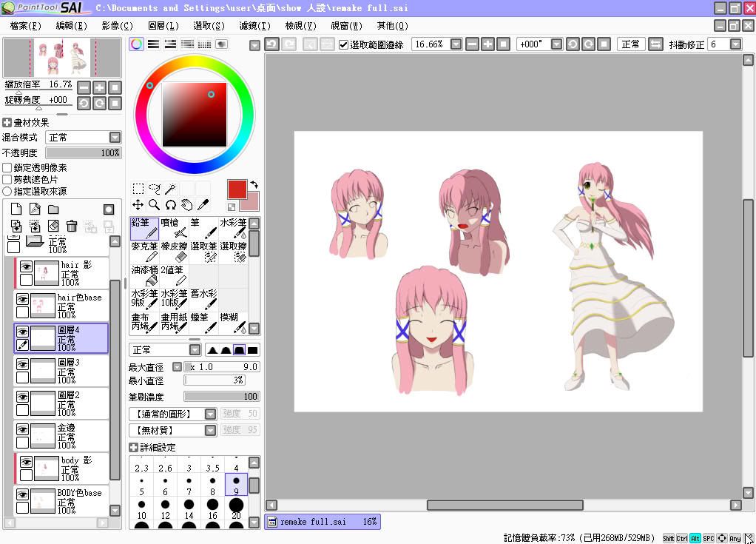Open the 混合模式 blending mode dropdown
Viewport: 756px width, 544px height.
(x=115, y=138)
